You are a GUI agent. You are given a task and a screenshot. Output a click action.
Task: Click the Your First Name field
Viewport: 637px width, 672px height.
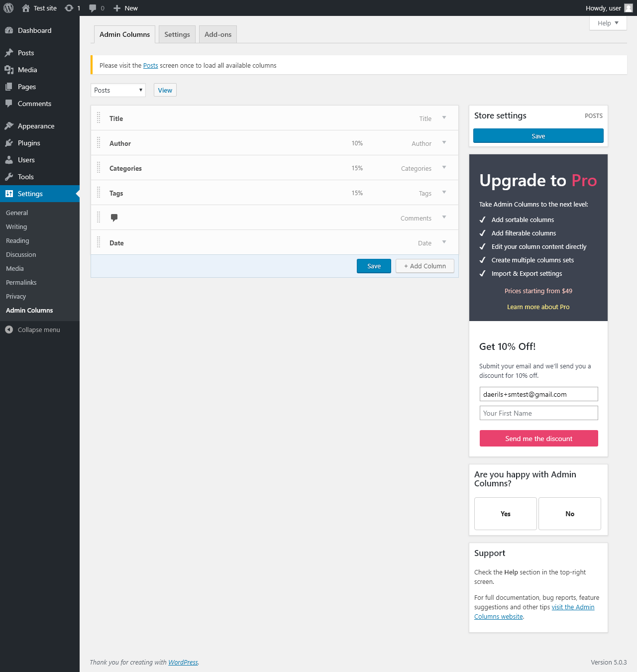(x=539, y=413)
